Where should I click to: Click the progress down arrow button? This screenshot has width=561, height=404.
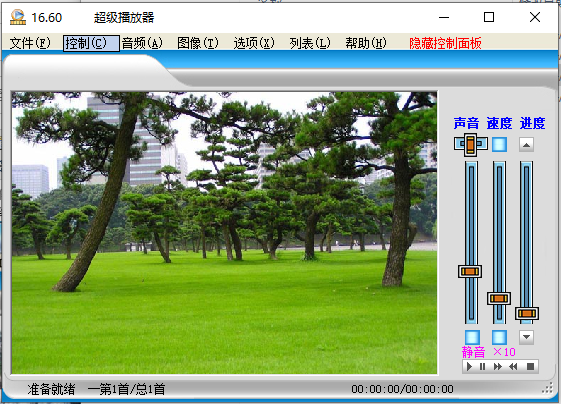coord(526,337)
